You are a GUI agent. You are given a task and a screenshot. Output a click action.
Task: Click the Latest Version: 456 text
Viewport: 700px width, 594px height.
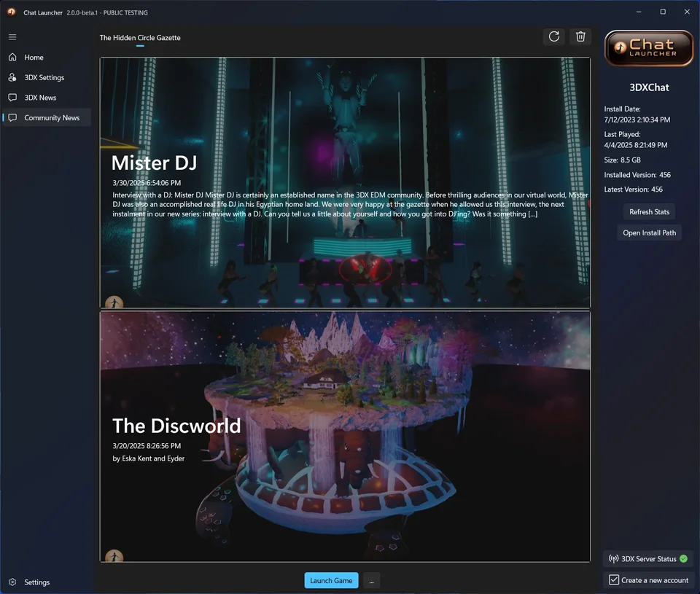coord(633,189)
